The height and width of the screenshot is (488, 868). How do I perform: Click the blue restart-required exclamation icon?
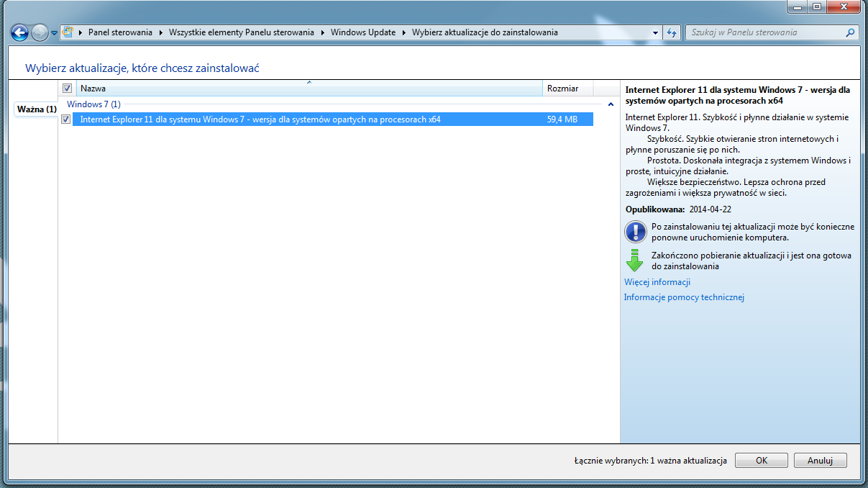[x=636, y=232]
